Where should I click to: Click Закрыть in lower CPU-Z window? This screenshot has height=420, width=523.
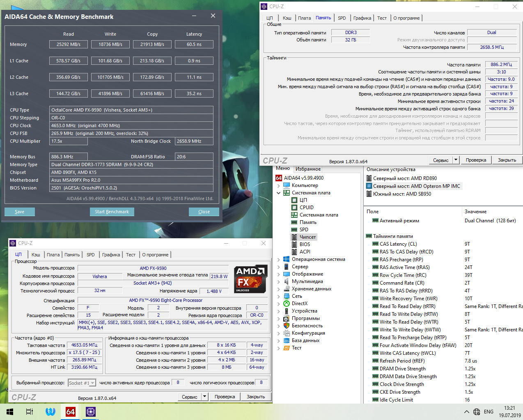[x=256, y=397]
